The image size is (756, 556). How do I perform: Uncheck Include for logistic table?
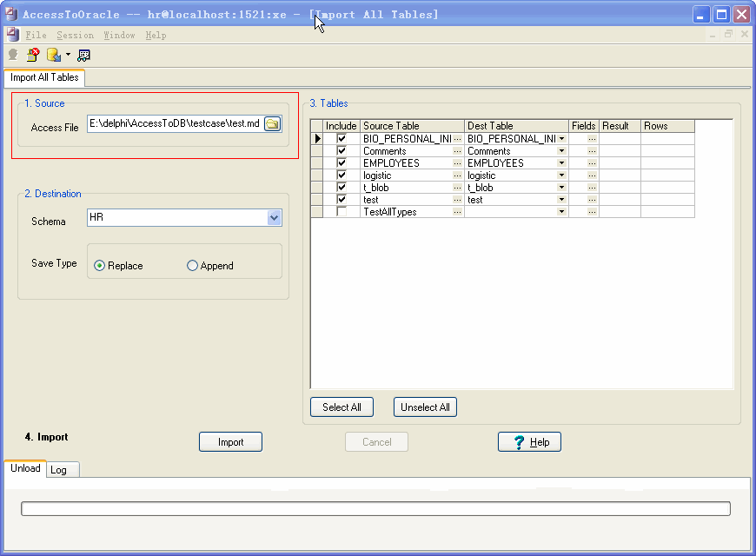click(342, 175)
